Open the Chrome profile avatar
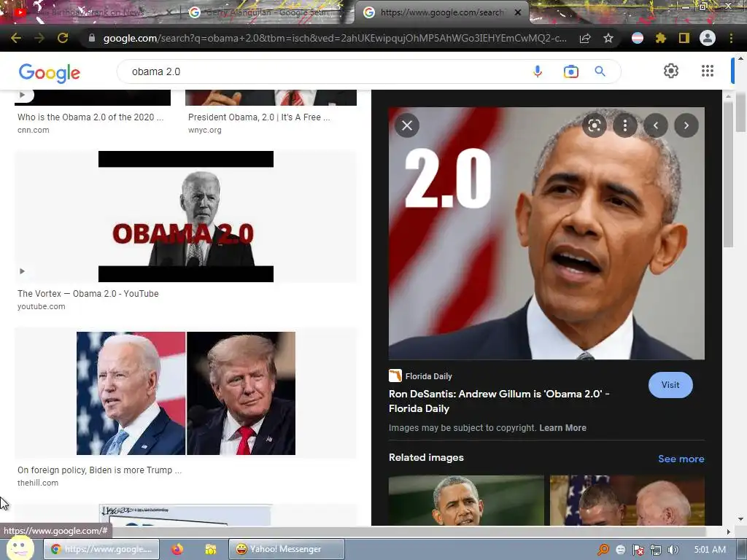 (x=708, y=38)
